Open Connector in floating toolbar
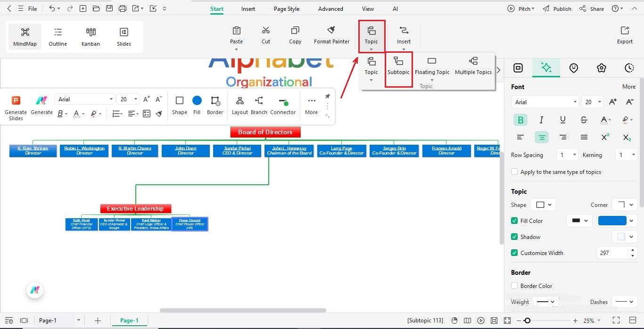 click(283, 106)
